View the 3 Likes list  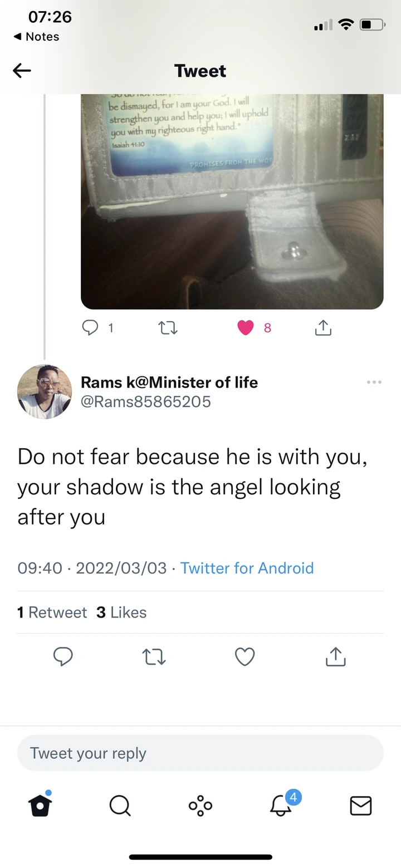[121, 612]
